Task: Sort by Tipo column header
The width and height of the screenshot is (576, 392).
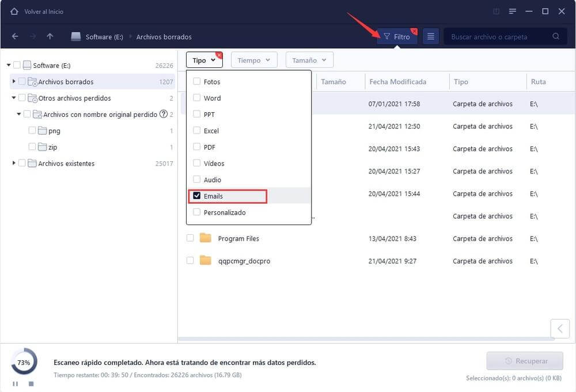Action: click(461, 82)
